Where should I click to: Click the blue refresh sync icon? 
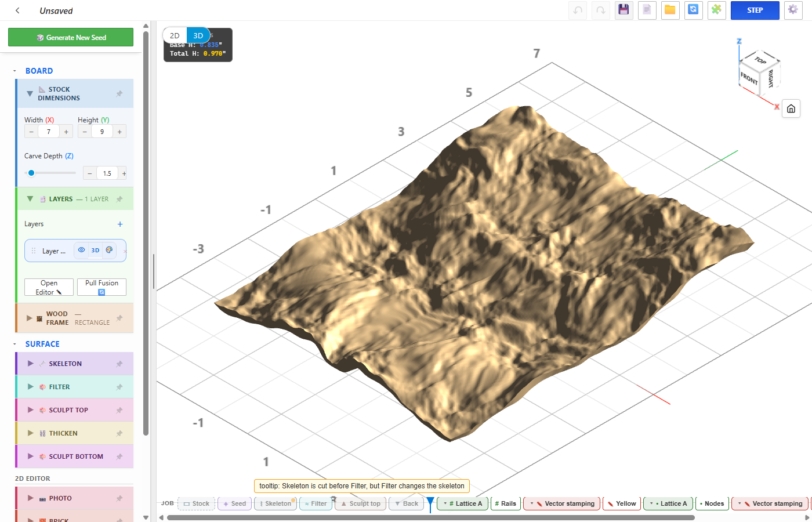click(693, 10)
